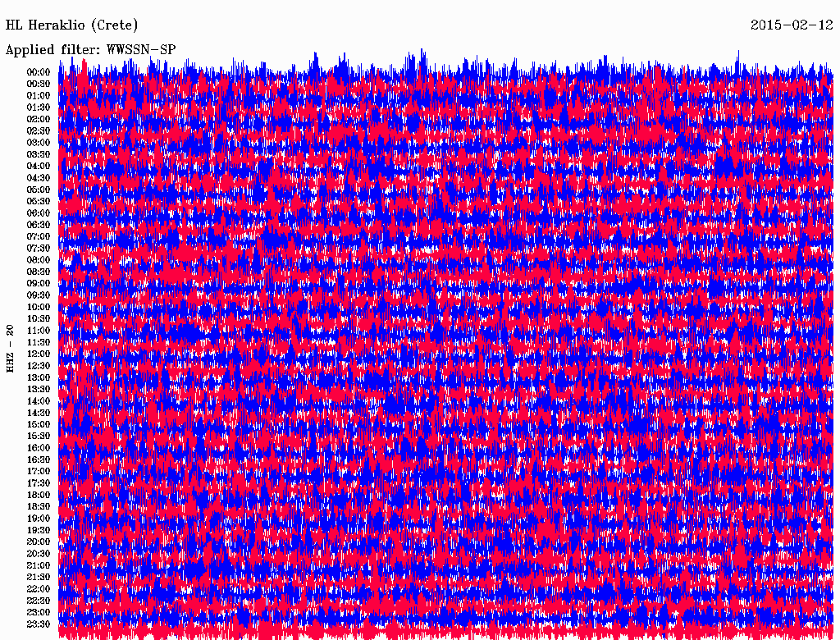Screen dimensions: 840x640
Task: Select the 04:30 time row label
Action: [x=39, y=178]
